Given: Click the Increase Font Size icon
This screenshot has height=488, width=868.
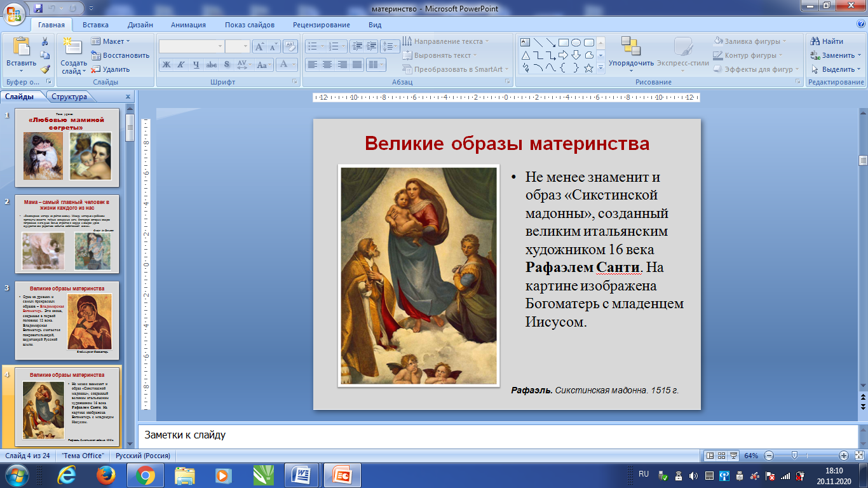Looking at the screenshot, I should click(x=259, y=46).
